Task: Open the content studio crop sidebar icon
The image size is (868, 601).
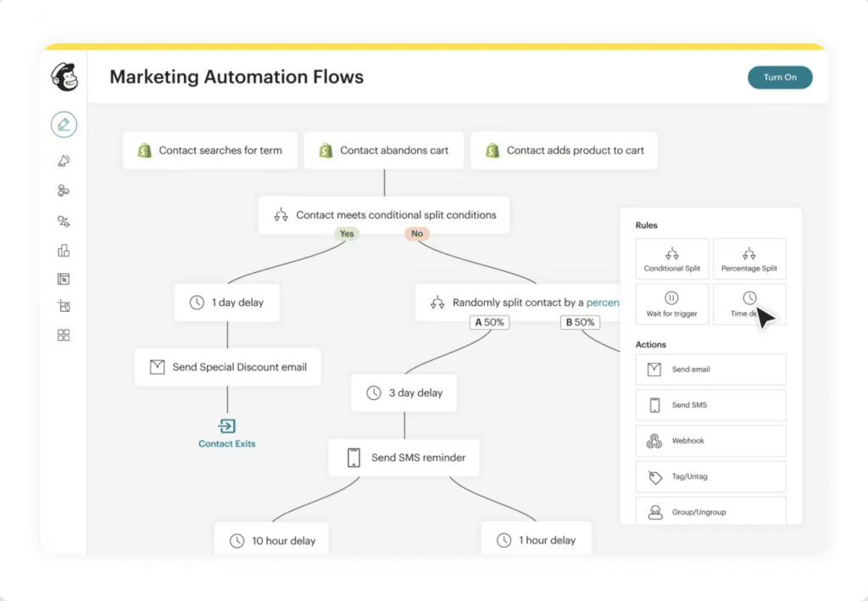Action: tap(64, 306)
